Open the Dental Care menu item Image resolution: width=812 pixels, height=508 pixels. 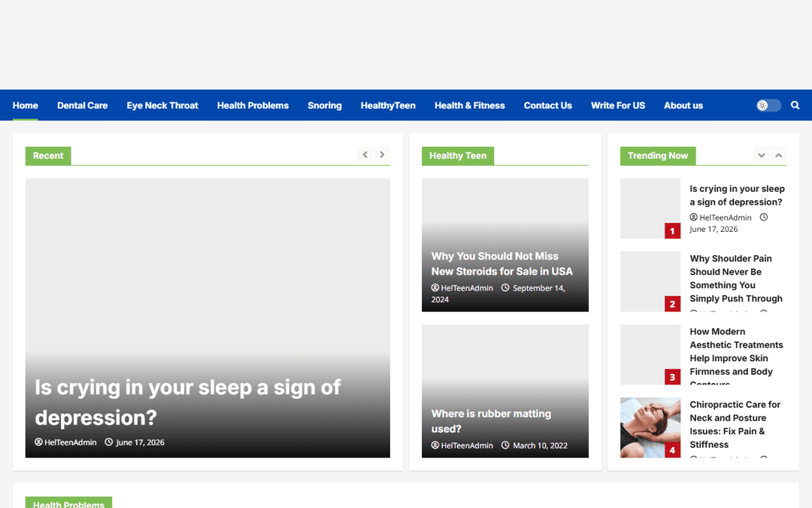click(83, 105)
